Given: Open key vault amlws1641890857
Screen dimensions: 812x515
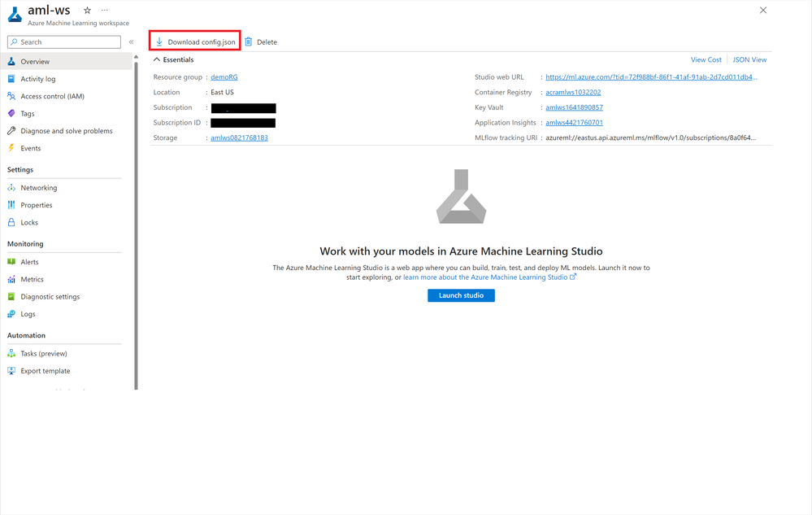Looking at the screenshot, I should [575, 107].
